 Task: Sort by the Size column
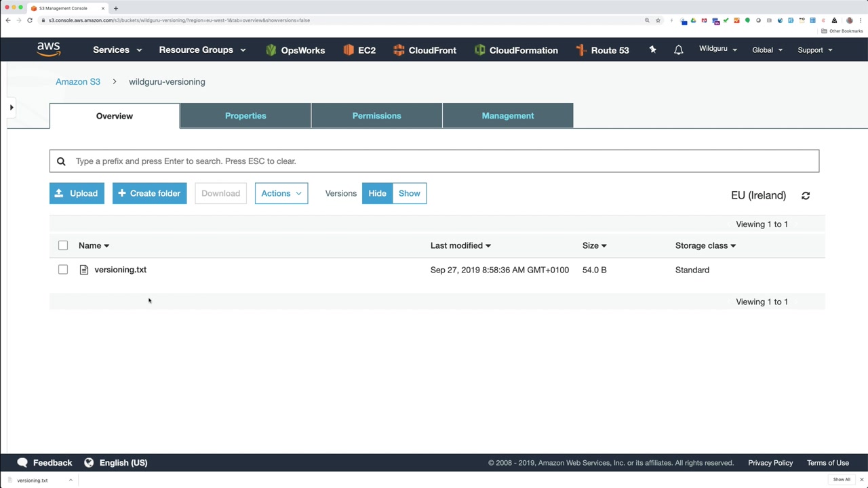(x=595, y=245)
